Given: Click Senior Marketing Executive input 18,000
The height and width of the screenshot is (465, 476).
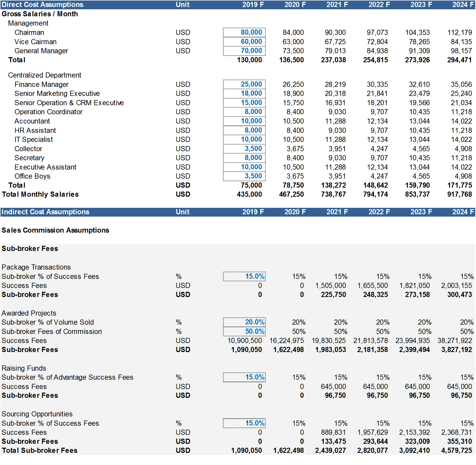Looking at the screenshot, I should pyautogui.click(x=244, y=93).
